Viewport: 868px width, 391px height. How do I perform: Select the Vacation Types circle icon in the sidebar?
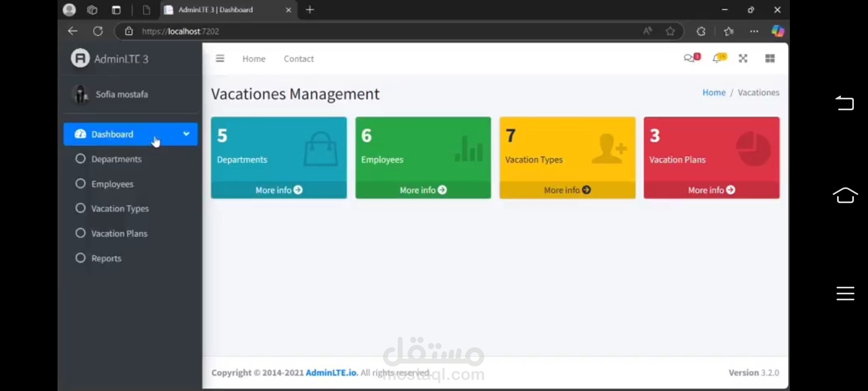(80, 208)
